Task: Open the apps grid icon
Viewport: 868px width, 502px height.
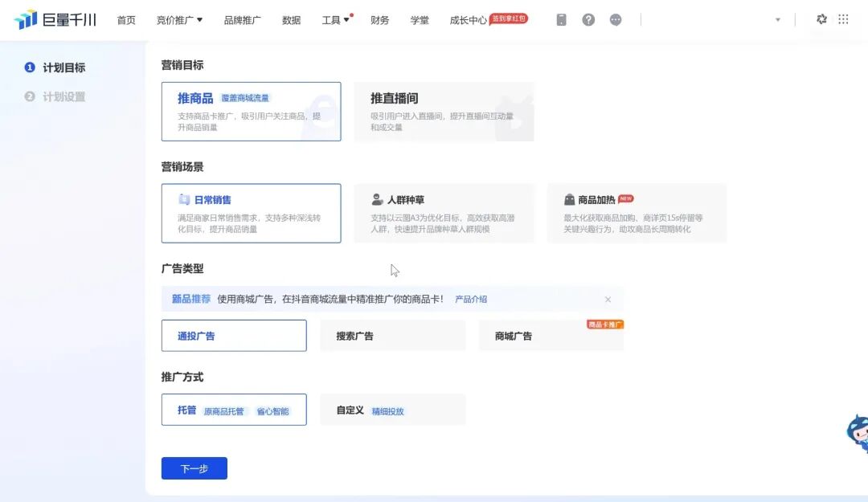Action: (843, 19)
